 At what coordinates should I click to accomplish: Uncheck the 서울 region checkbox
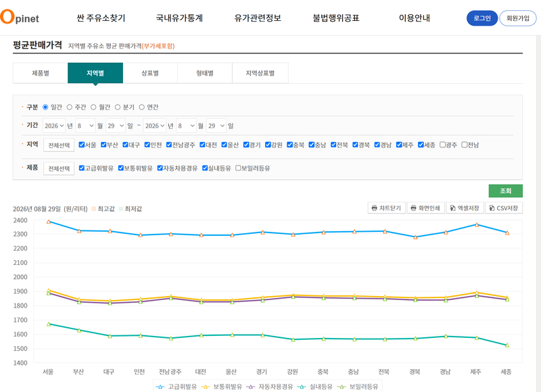pos(82,145)
